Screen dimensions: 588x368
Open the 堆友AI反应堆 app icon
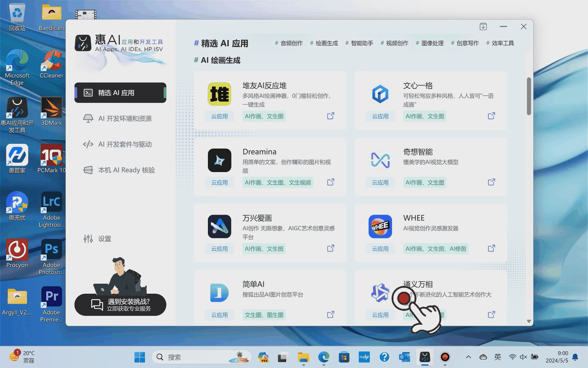point(219,94)
